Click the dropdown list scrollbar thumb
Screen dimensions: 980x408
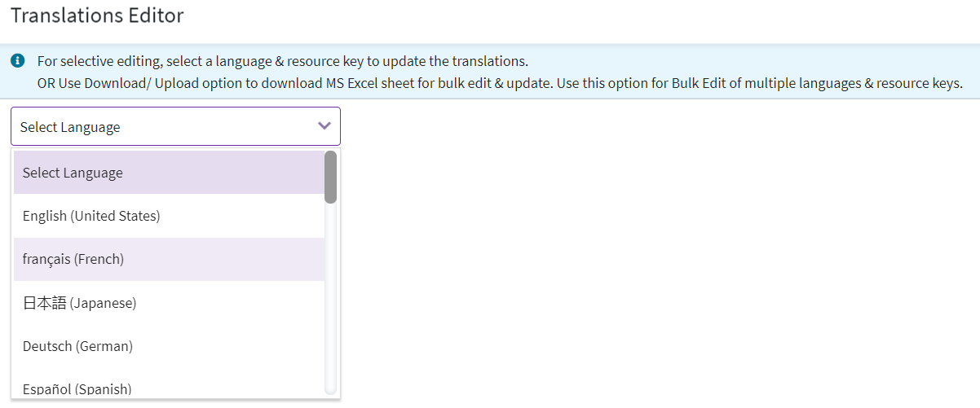[x=330, y=177]
